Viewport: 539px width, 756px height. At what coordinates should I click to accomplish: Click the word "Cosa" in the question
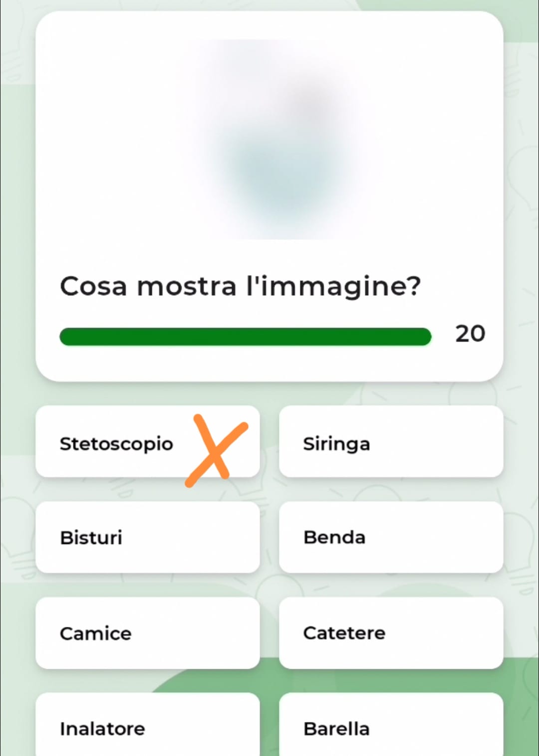click(93, 287)
